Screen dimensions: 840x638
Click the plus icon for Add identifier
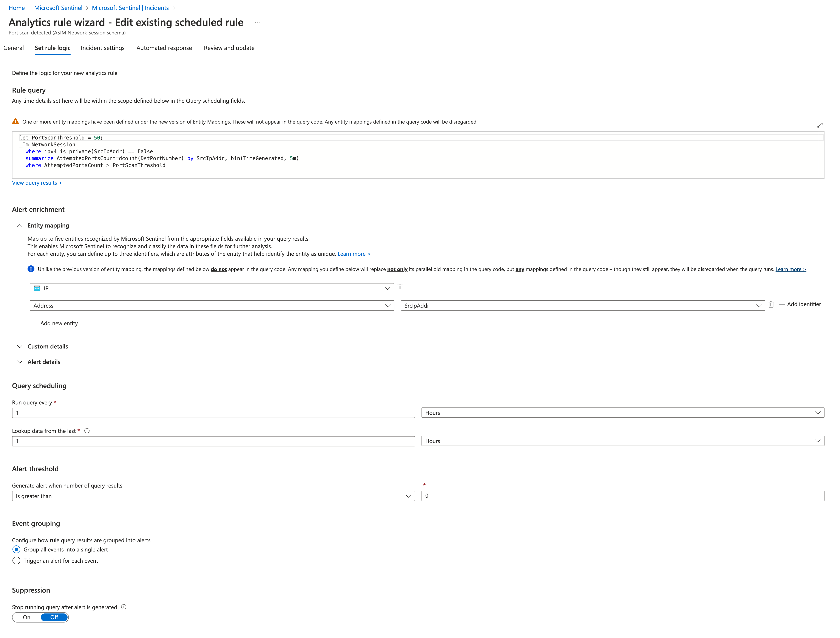click(782, 305)
